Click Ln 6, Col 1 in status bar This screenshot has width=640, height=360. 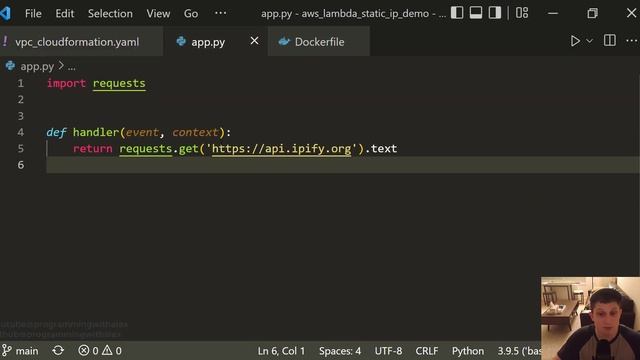click(281, 351)
